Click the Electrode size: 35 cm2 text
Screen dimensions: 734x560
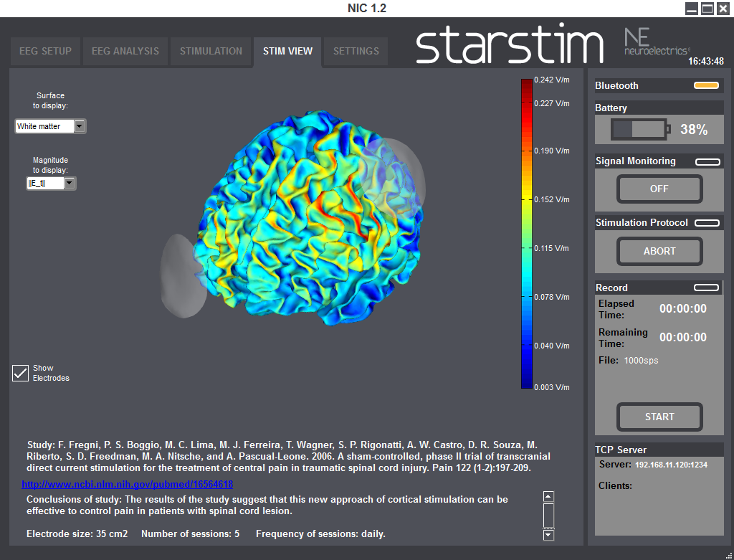pos(77,533)
